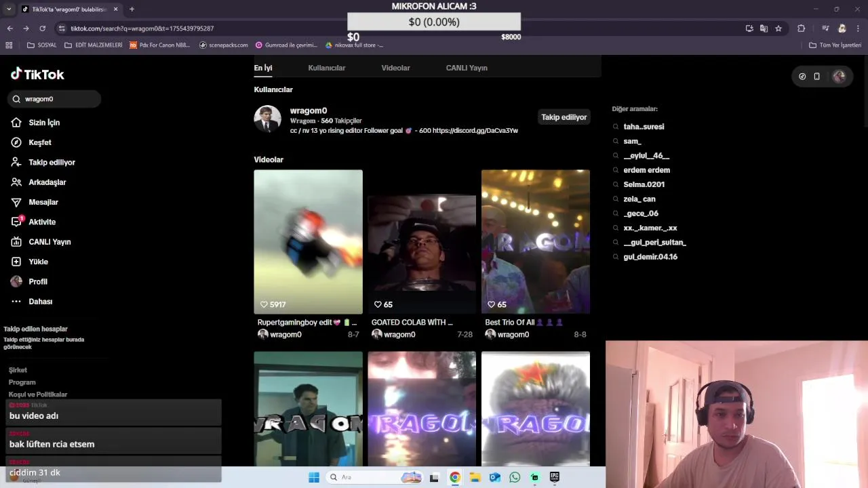Click the phone app icon at top right
The width and height of the screenshot is (868, 488).
pos(816,77)
